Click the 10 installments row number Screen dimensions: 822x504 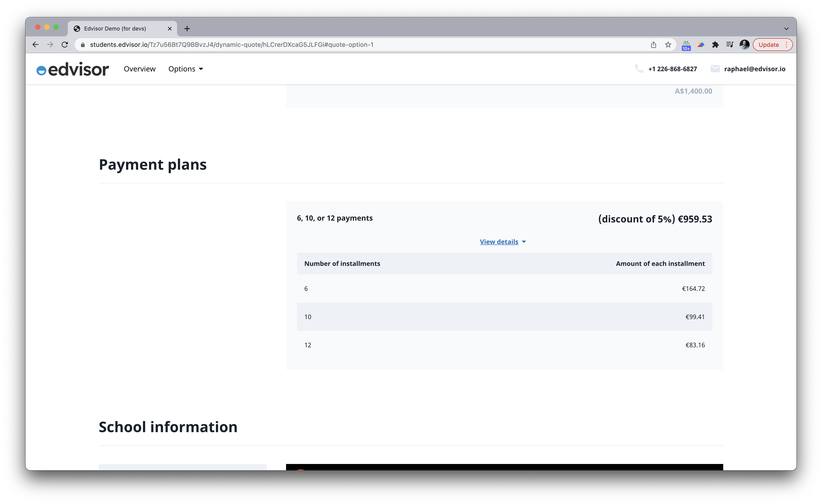pyautogui.click(x=308, y=317)
